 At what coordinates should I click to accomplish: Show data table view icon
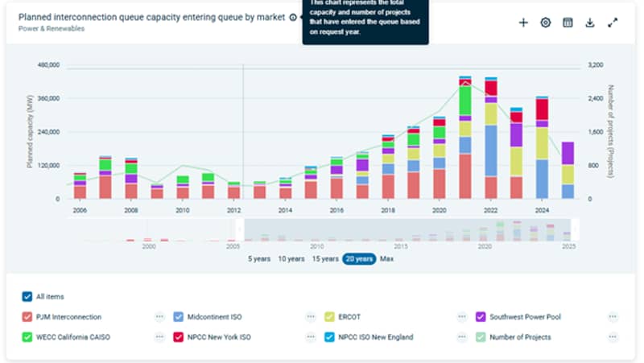[568, 23]
